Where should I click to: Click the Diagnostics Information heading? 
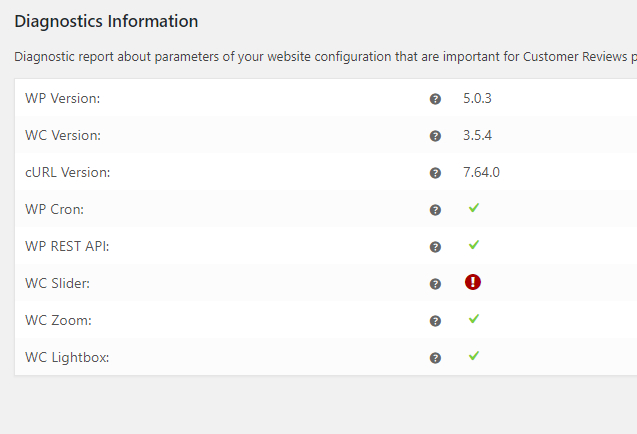[106, 21]
